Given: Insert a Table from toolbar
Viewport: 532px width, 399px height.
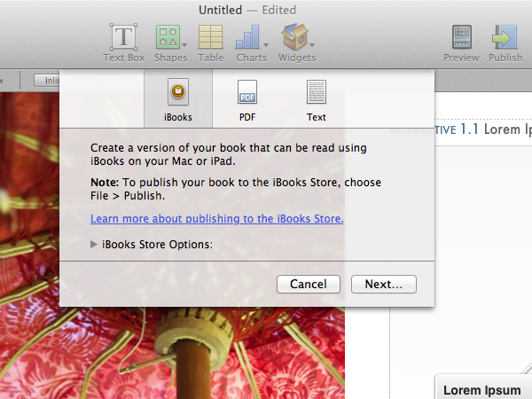Looking at the screenshot, I should tap(211, 43).
